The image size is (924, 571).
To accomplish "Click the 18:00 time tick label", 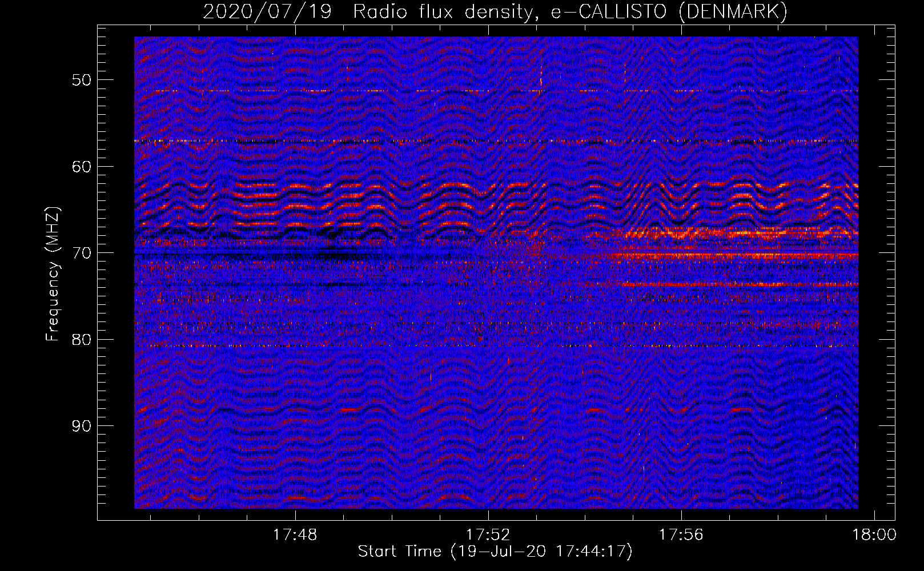I will point(874,535).
